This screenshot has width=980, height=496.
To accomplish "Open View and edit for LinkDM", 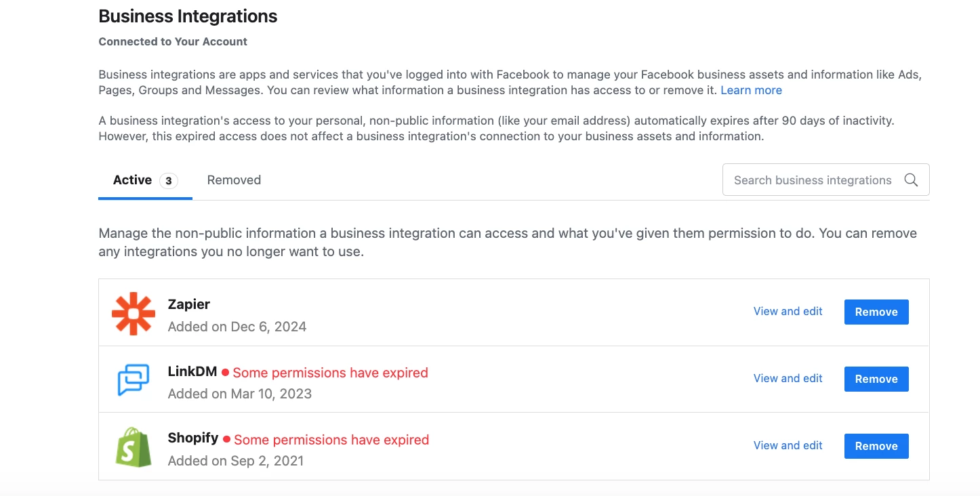I will point(788,379).
